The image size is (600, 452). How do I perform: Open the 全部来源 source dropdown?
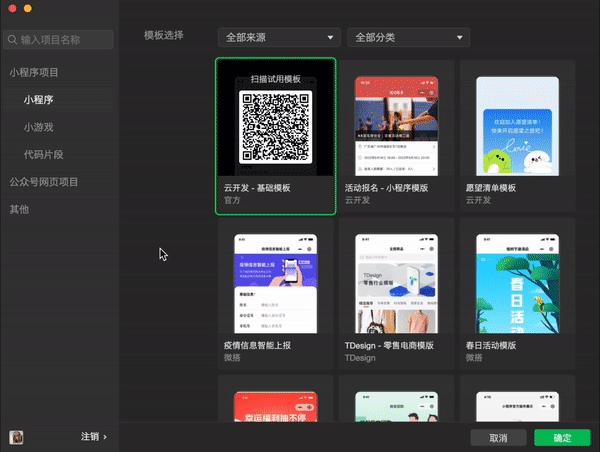point(279,38)
